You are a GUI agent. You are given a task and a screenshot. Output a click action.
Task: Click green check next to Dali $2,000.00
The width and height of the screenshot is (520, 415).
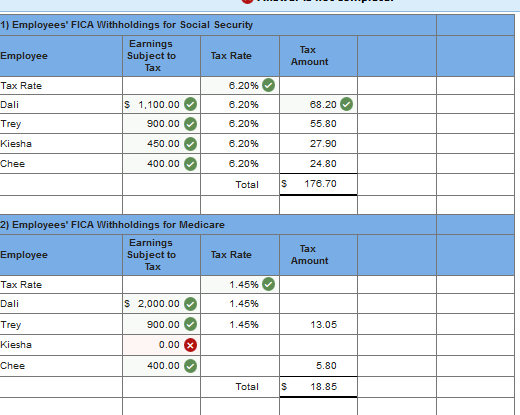pyautogui.click(x=190, y=304)
